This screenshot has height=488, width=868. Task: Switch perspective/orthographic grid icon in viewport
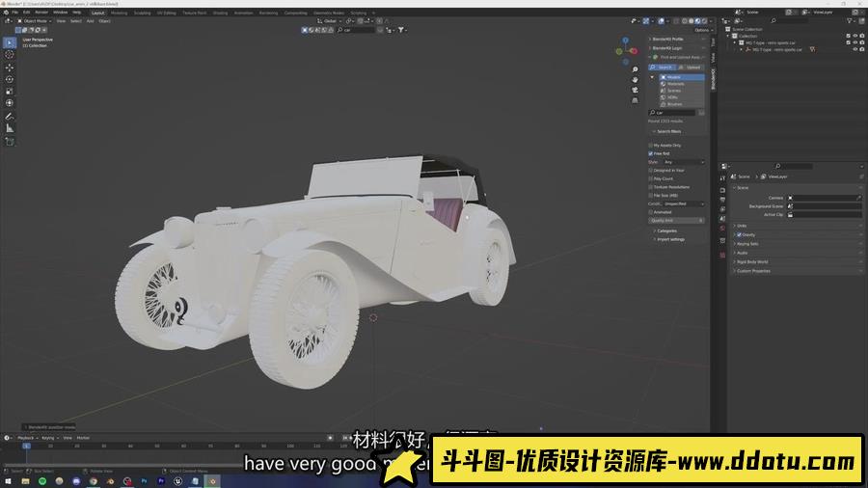pyautogui.click(x=635, y=100)
